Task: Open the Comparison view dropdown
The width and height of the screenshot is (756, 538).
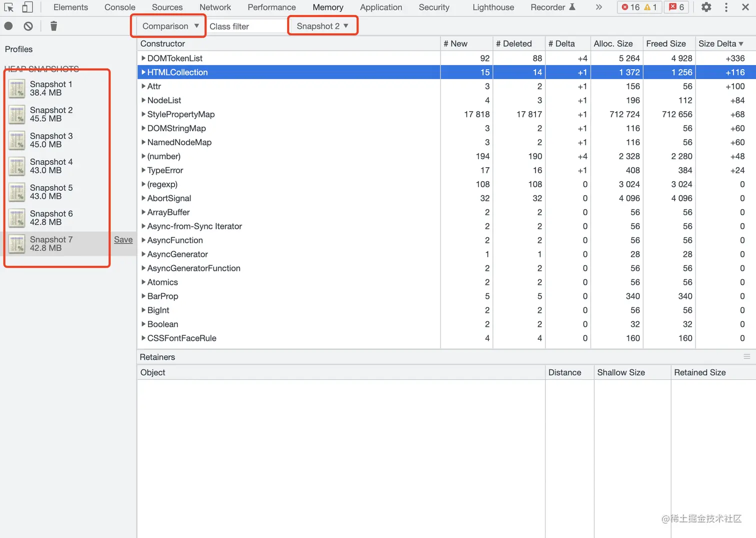Action: click(170, 26)
